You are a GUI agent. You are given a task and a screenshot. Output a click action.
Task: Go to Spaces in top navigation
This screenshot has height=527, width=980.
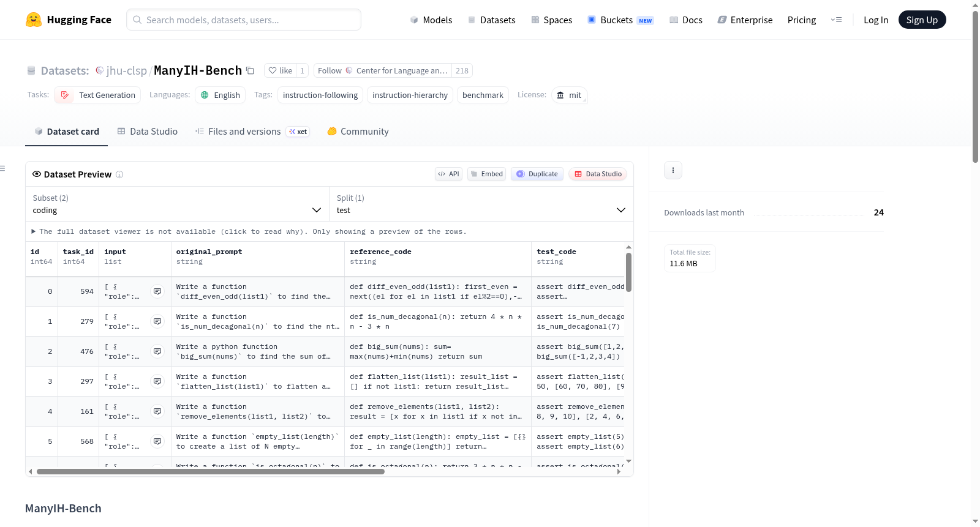[552, 20]
